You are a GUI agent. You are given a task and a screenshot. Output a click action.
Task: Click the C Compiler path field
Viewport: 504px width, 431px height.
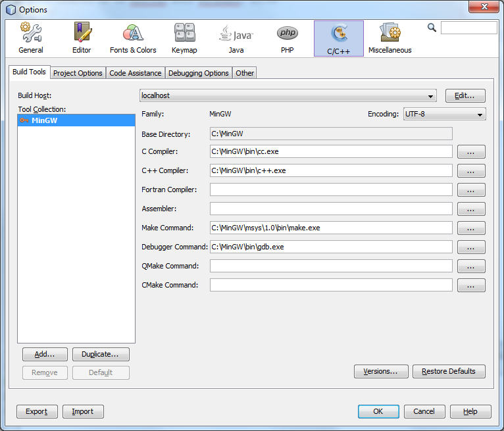coord(331,151)
